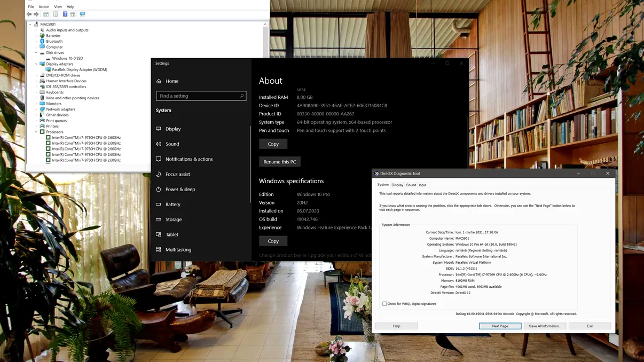Click the Properties icon on the Device Manager toolbar

tap(56, 14)
